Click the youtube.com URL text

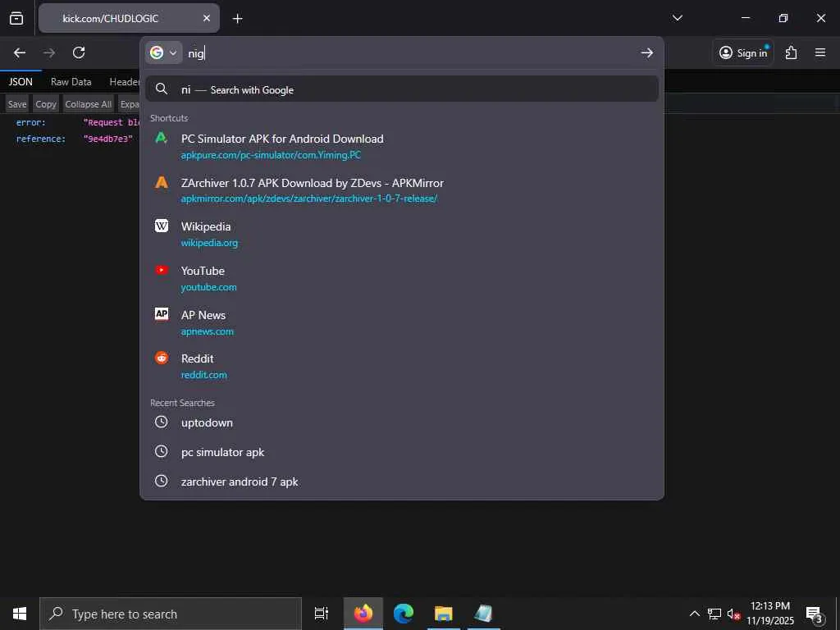208,287
